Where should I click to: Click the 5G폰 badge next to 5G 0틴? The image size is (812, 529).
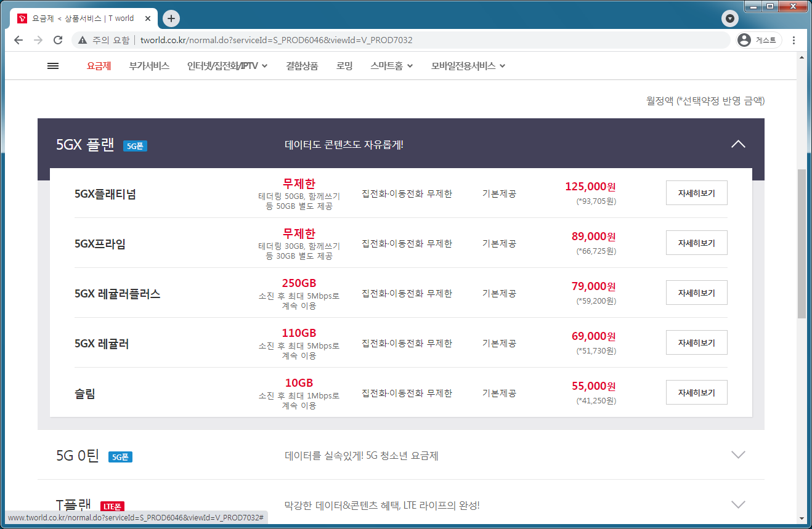120,457
